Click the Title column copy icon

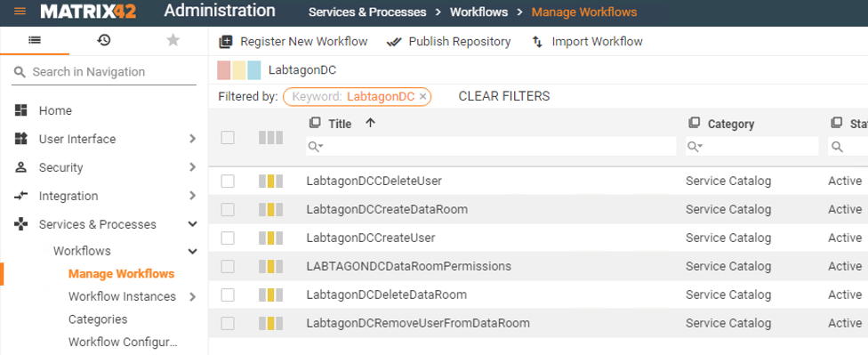(315, 123)
